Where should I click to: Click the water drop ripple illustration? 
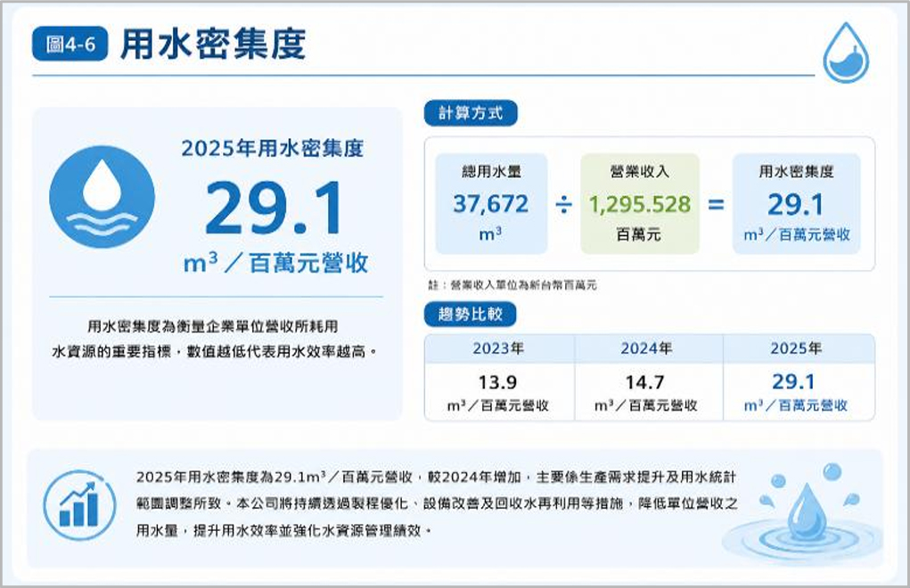(x=803, y=513)
